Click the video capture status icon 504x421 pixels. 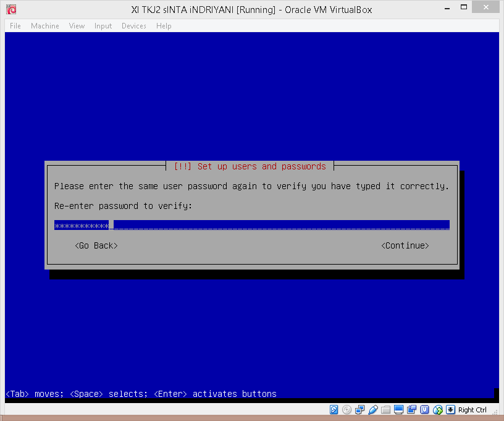[x=411, y=410]
